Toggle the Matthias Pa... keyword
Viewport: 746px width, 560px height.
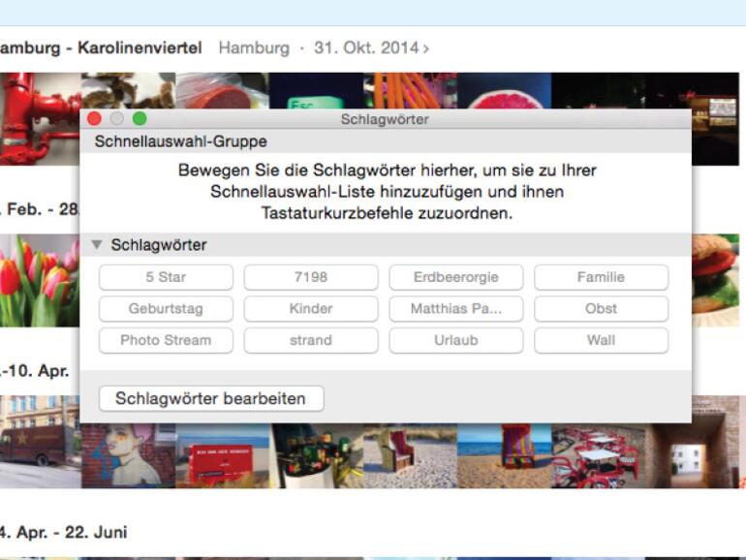click(456, 309)
